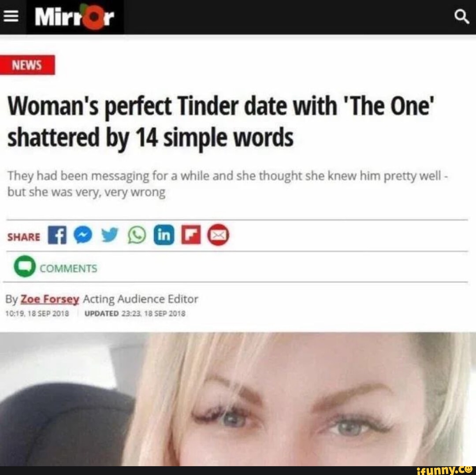Open the hamburger navigation menu

pyautogui.click(x=11, y=17)
